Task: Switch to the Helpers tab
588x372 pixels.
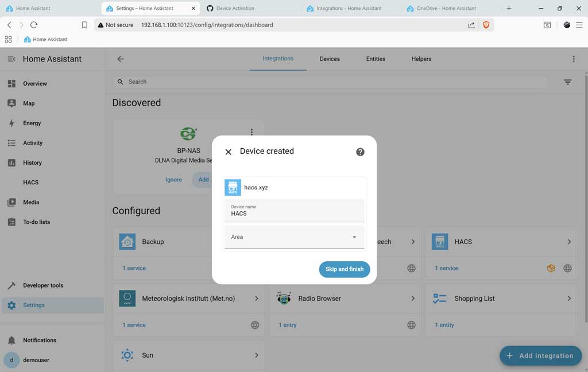Action: tap(421, 59)
